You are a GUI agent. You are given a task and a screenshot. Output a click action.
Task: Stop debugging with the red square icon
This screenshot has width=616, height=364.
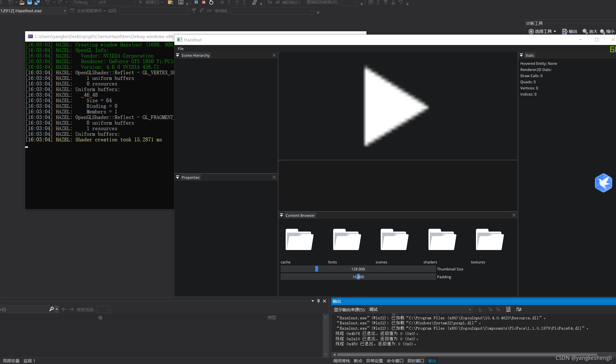(x=204, y=2)
